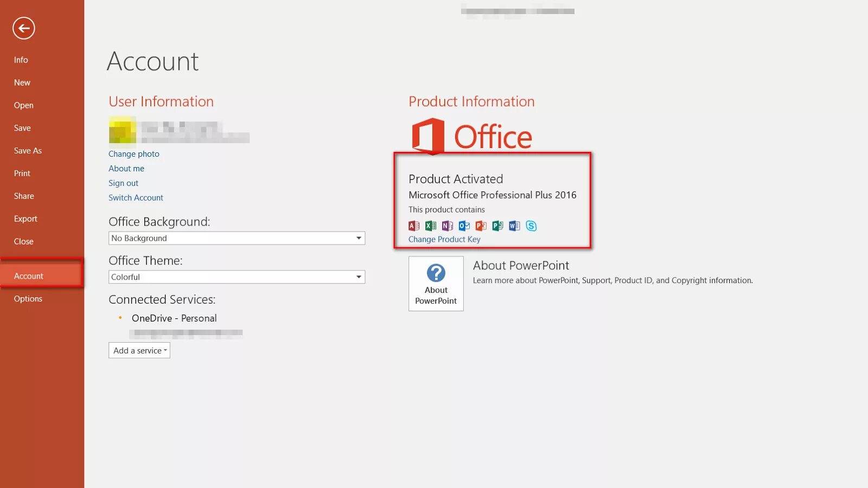Select Save in the sidebar
Screen dimensions: 868x488
coord(22,128)
